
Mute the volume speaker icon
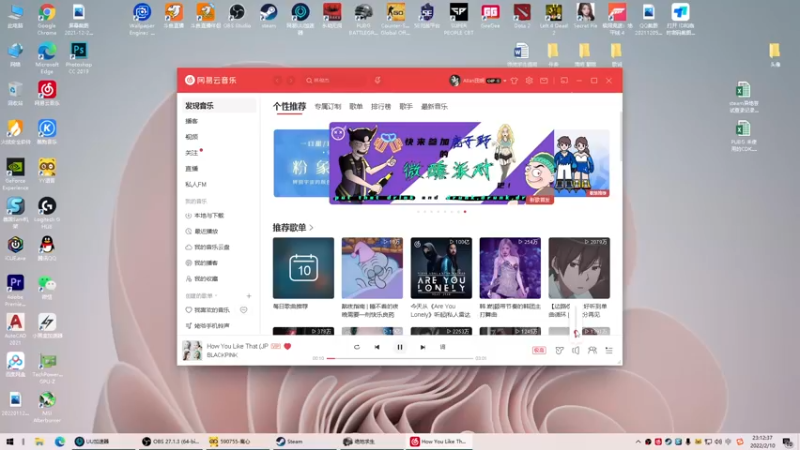point(576,351)
